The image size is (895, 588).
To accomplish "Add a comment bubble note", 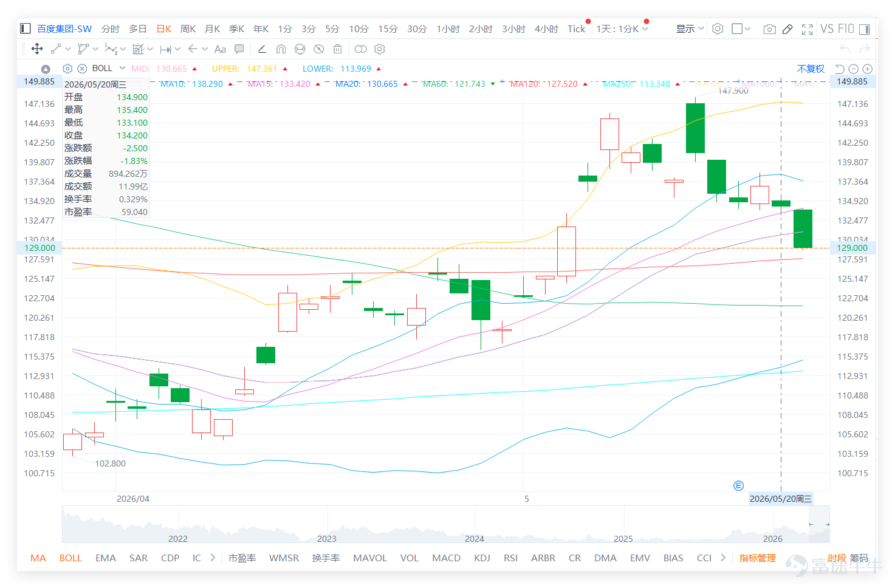I will coord(239,49).
